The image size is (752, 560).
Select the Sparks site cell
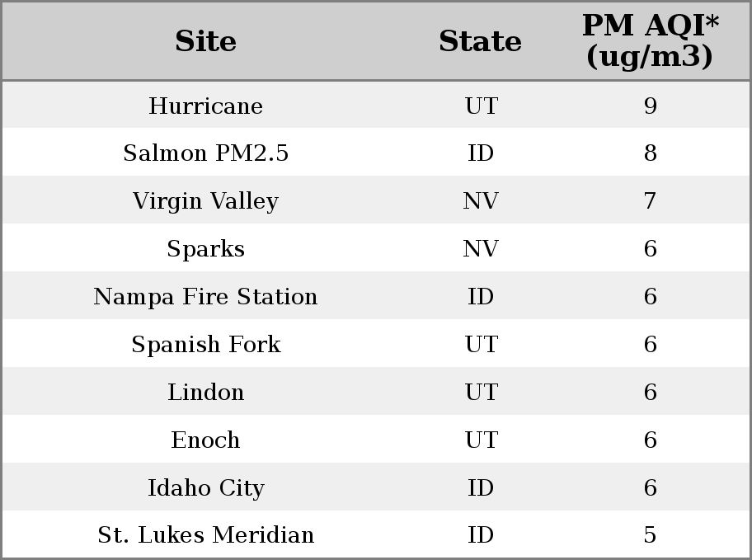205,248
